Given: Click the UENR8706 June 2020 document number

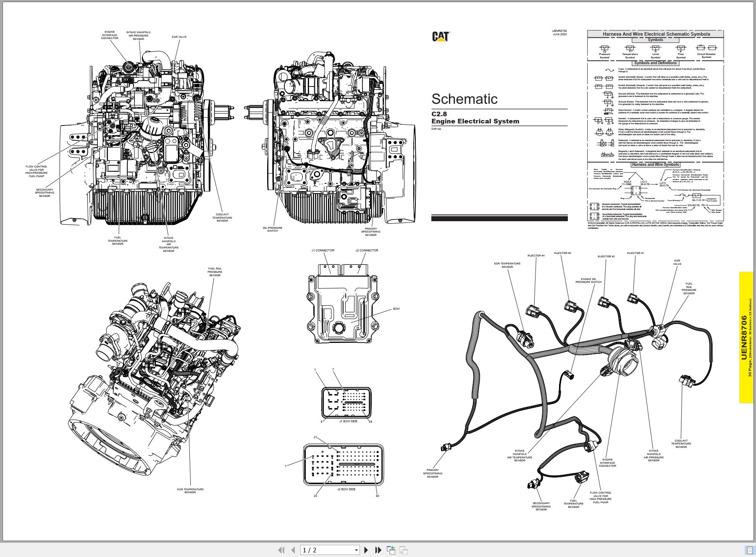Looking at the screenshot, I should [x=559, y=32].
